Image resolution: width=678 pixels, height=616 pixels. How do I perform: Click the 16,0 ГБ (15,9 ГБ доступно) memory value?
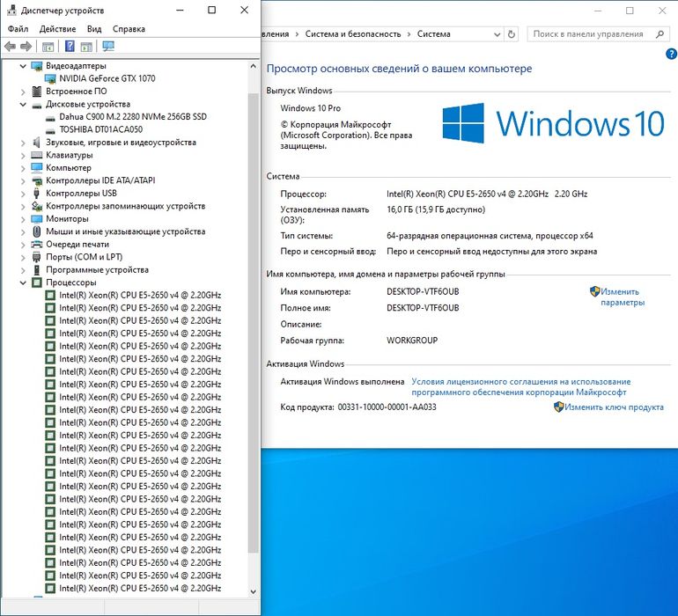[x=436, y=209]
